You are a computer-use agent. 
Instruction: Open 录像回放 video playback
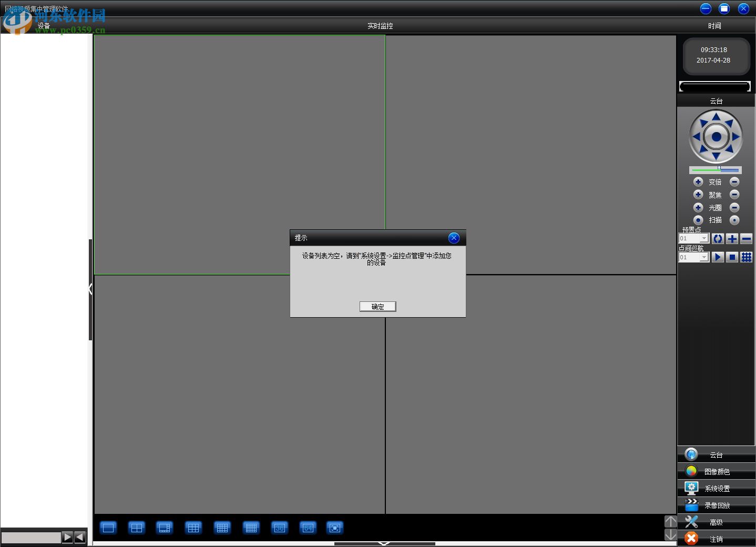click(716, 505)
